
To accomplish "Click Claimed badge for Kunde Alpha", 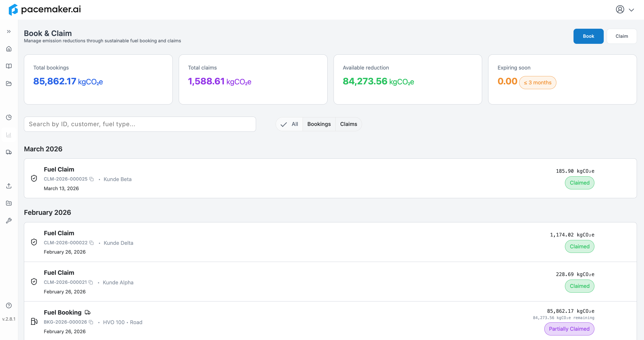I will click(x=580, y=286).
